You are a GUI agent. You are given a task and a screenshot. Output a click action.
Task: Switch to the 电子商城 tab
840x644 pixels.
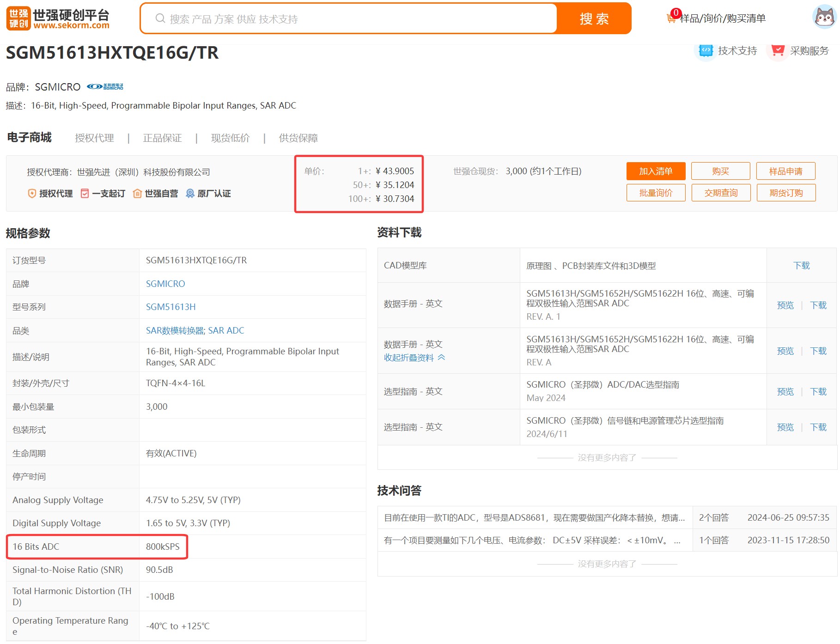pyautogui.click(x=29, y=137)
